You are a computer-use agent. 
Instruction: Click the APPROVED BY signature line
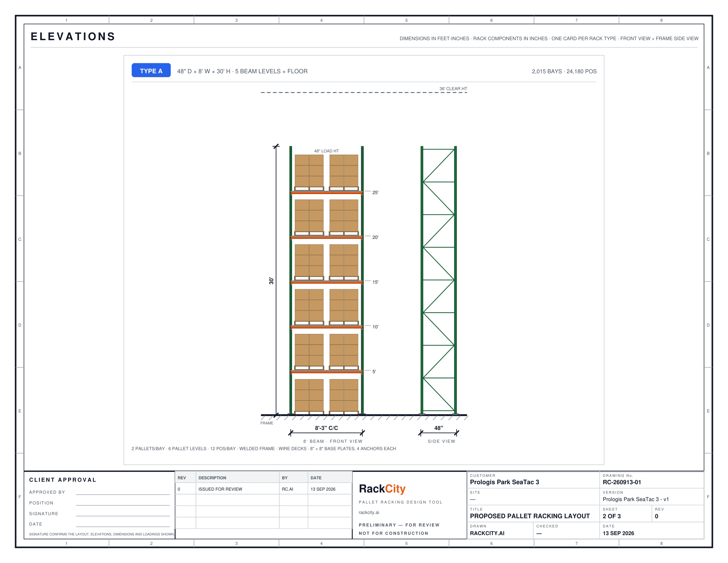pos(123,494)
